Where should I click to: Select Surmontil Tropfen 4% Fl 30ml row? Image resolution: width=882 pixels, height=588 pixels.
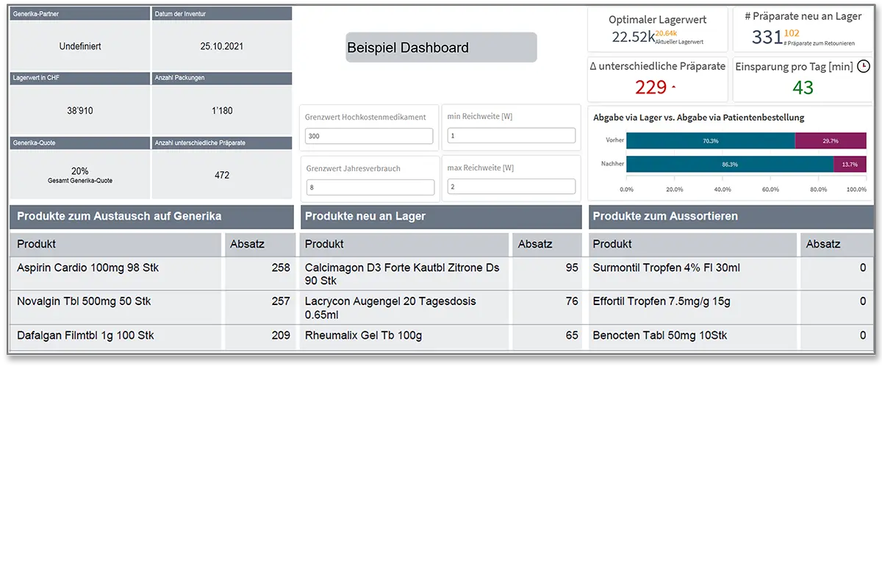[x=731, y=273]
